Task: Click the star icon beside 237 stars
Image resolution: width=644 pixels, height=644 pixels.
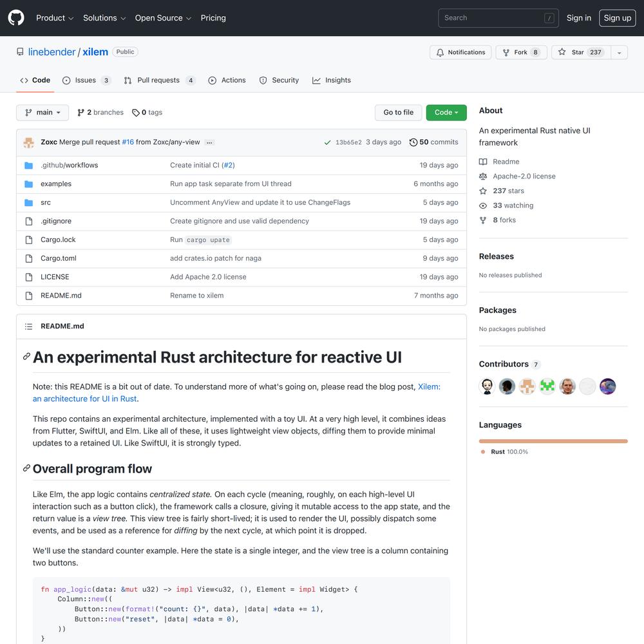Action: click(483, 191)
